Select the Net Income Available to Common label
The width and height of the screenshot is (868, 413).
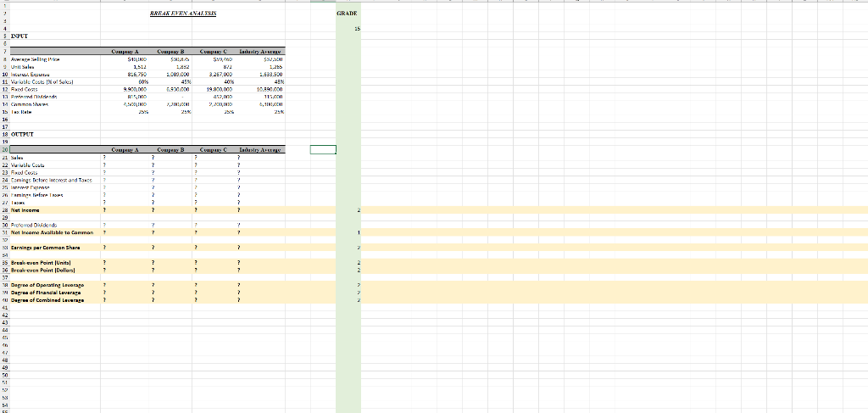(50, 232)
